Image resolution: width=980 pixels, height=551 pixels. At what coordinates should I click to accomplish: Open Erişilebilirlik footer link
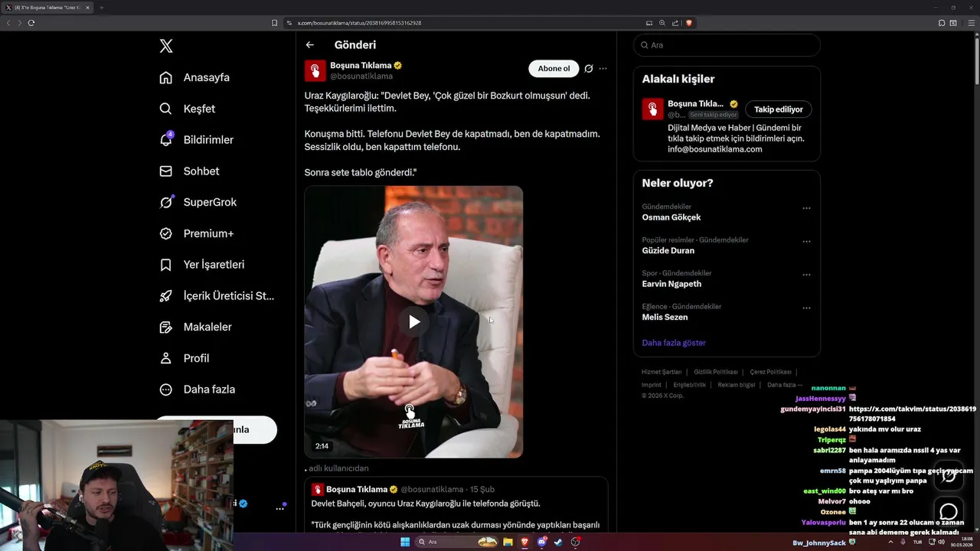pyautogui.click(x=690, y=385)
